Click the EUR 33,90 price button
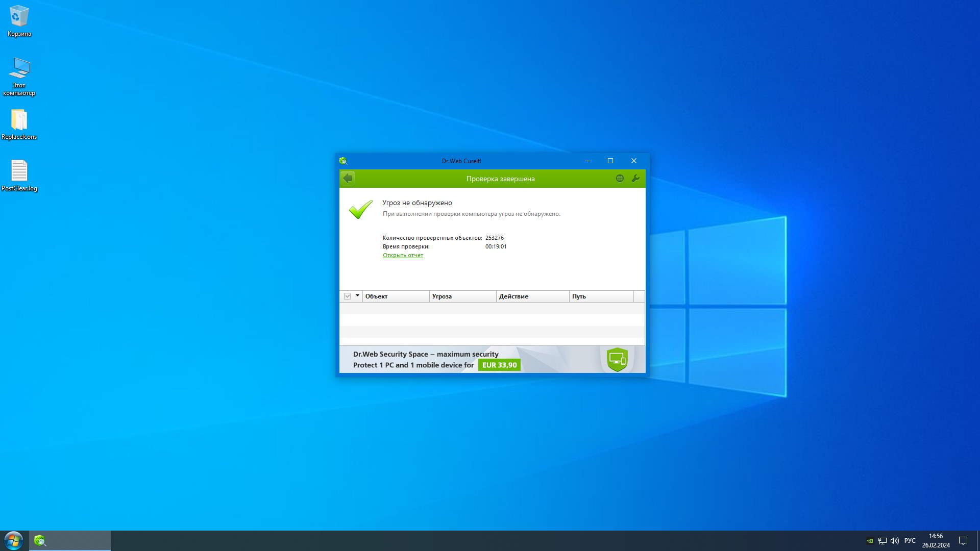 click(499, 365)
